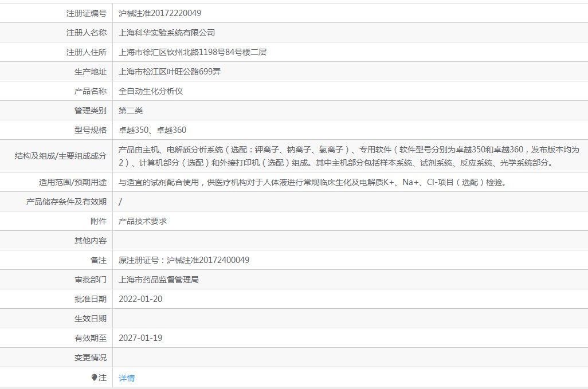
Task: Select product name 全自动生化分析仪
Action: click(151, 91)
